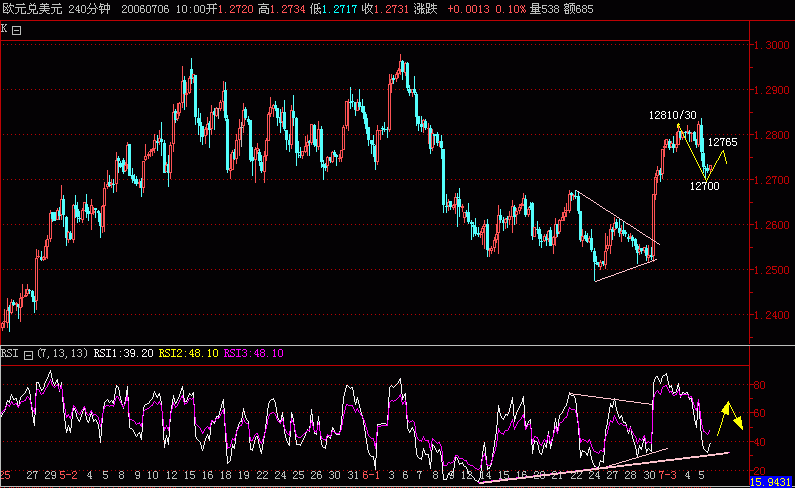
Task: Click the magenta RSI3:48.10 value
Action: pyautogui.click(x=253, y=353)
